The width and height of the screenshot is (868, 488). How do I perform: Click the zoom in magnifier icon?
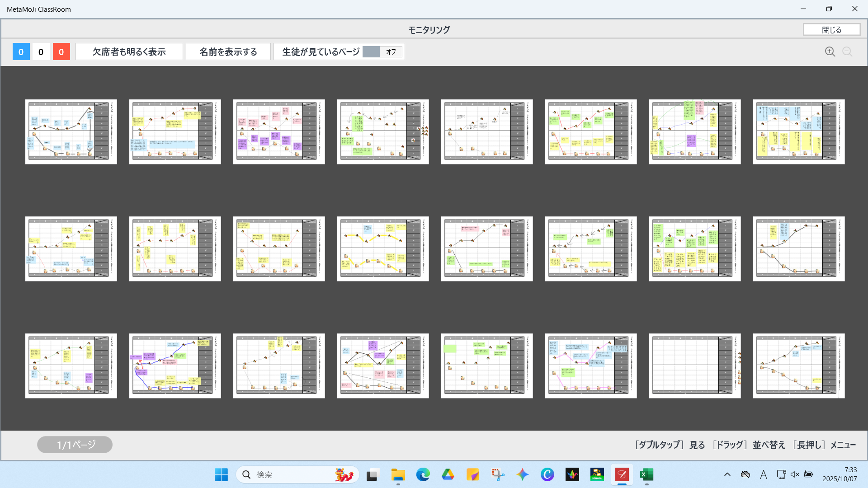[830, 52]
